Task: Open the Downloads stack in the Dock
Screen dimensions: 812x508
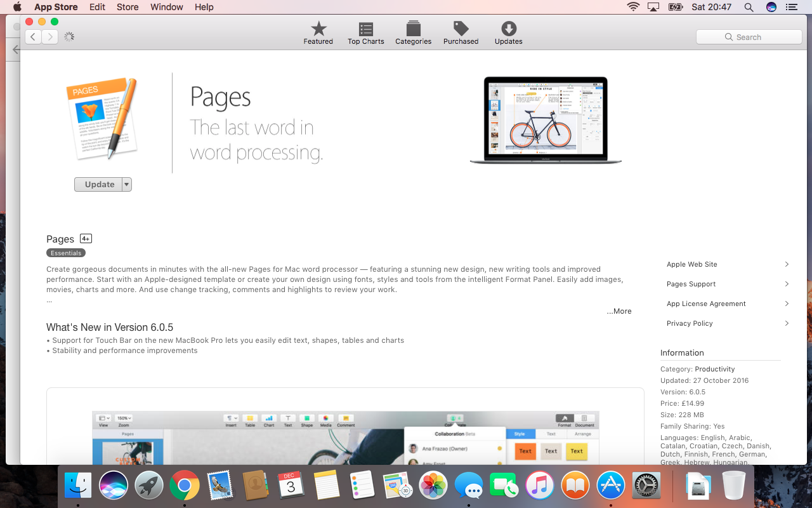Action: click(698, 486)
